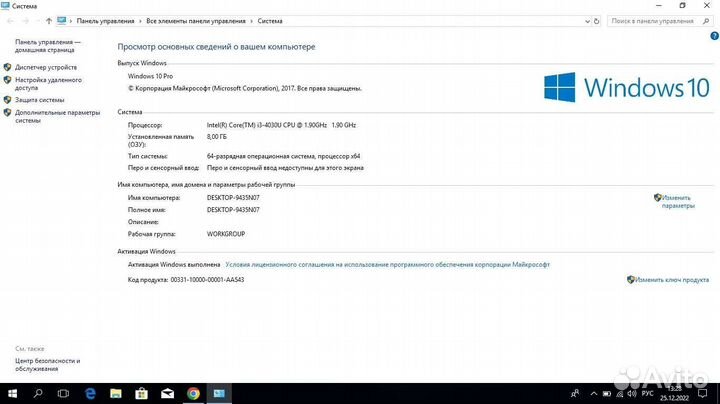Click the volume speaker icon

tap(632, 394)
